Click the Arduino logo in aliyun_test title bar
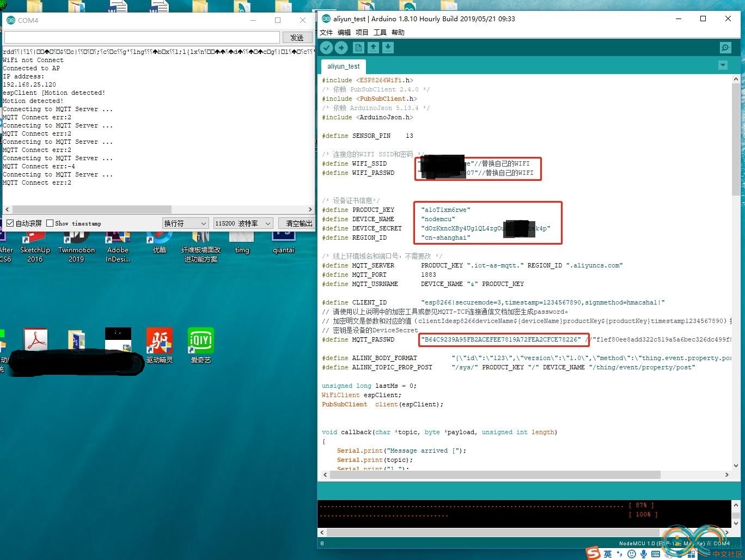 (x=326, y=19)
